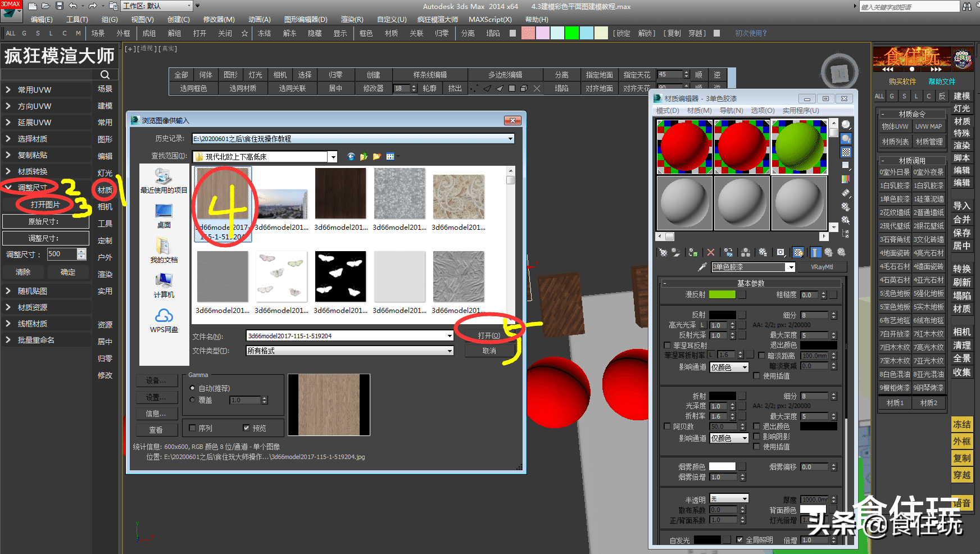980x554 pixels.
Task: Expand the history path dropdown
Action: pos(510,139)
